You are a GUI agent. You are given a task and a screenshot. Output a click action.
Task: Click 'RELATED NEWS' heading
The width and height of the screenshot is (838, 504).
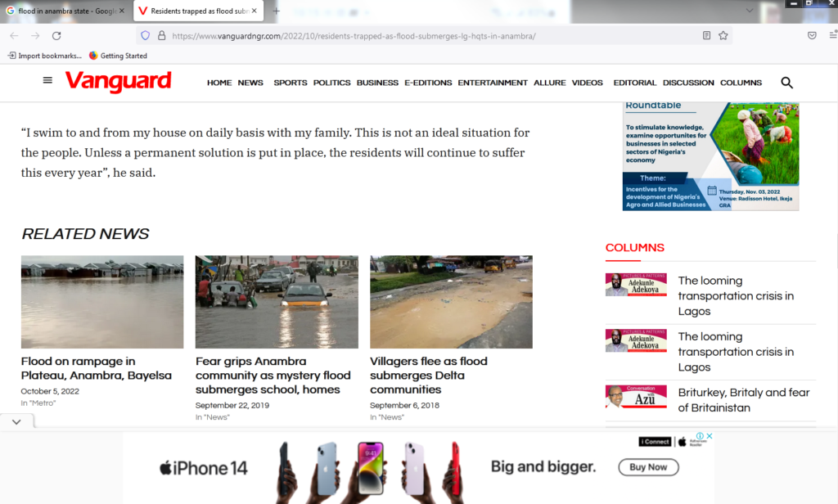pos(85,233)
